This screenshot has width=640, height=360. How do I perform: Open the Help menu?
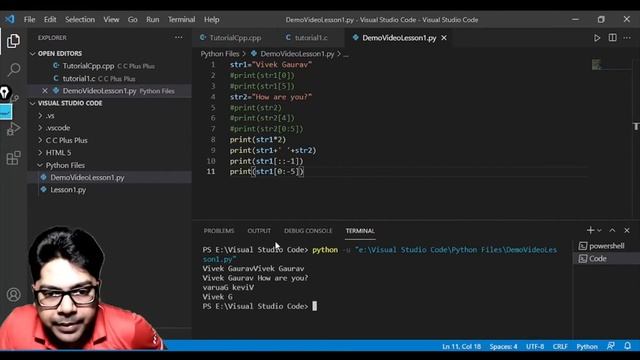click(211, 19)
